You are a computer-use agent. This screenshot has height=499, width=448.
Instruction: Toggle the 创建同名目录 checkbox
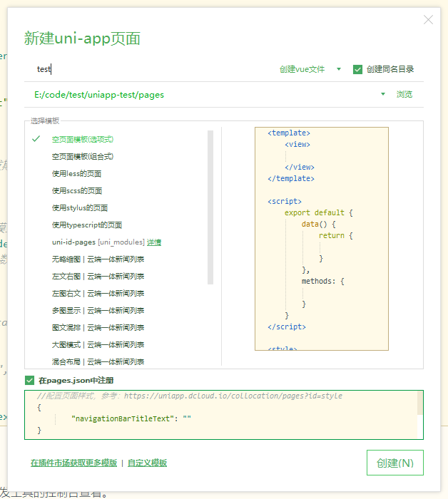click(x=357, y=69)
